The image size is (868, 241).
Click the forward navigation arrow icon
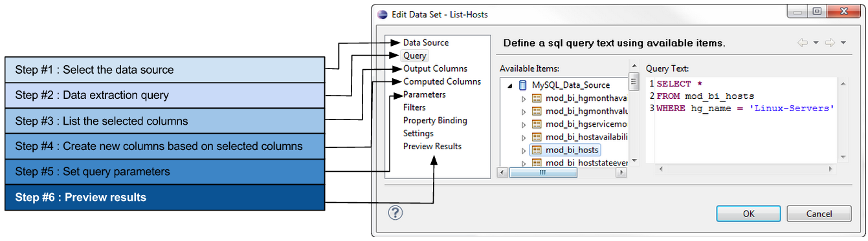pyautogui.click(x=830, y=43)
